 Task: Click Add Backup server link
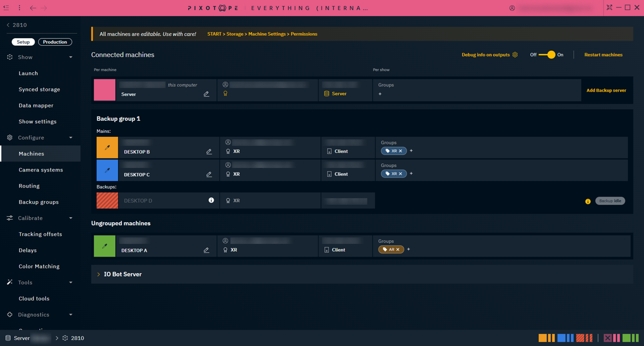[606, 91]
